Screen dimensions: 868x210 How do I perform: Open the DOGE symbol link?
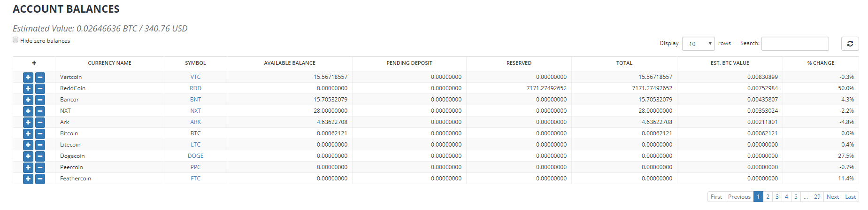(195, 156)
